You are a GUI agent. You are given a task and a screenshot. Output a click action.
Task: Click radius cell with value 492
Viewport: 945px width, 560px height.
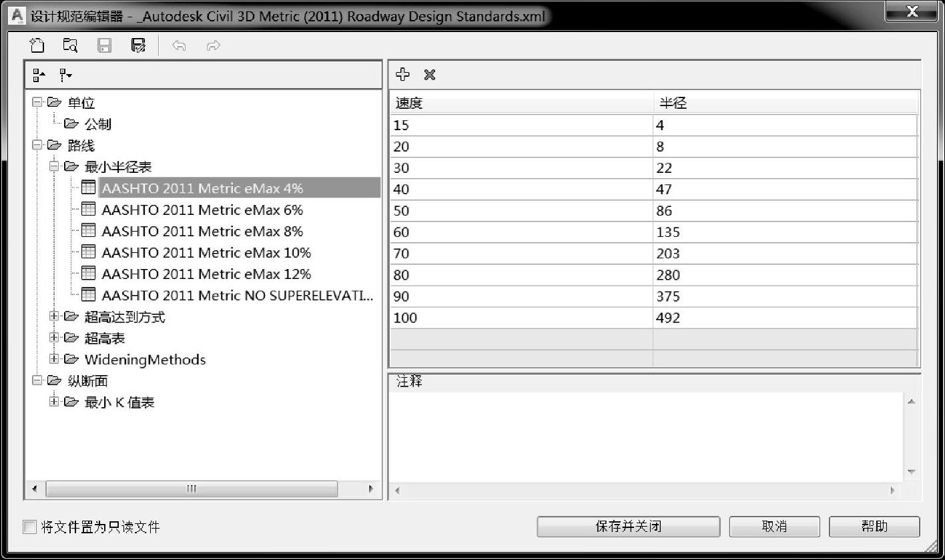pos(785,318)
